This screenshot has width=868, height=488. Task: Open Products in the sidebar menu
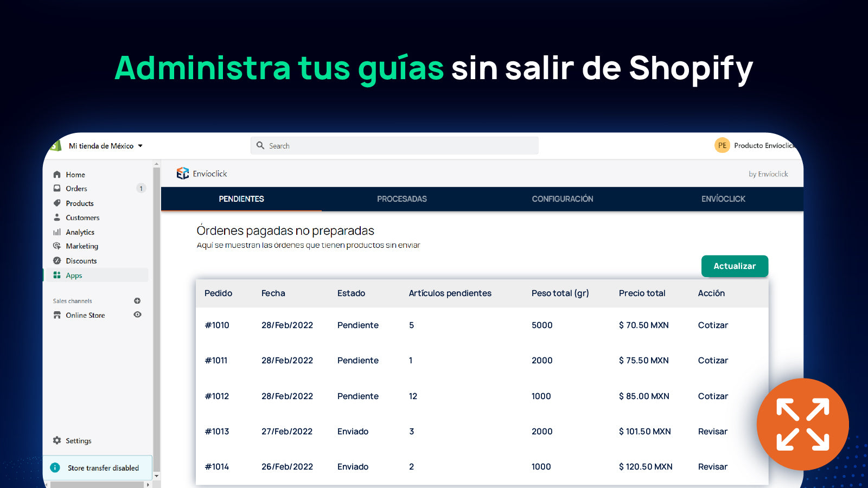80,203
